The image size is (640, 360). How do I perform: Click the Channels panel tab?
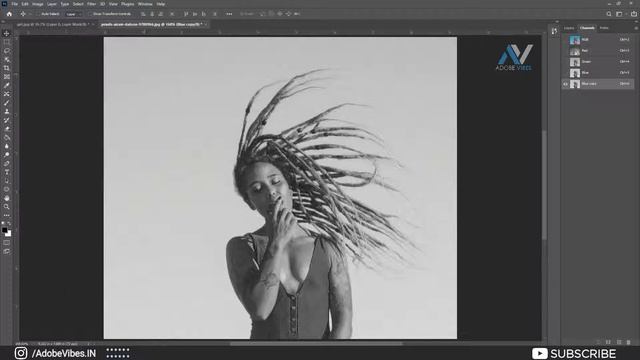[x=587, y=28]
